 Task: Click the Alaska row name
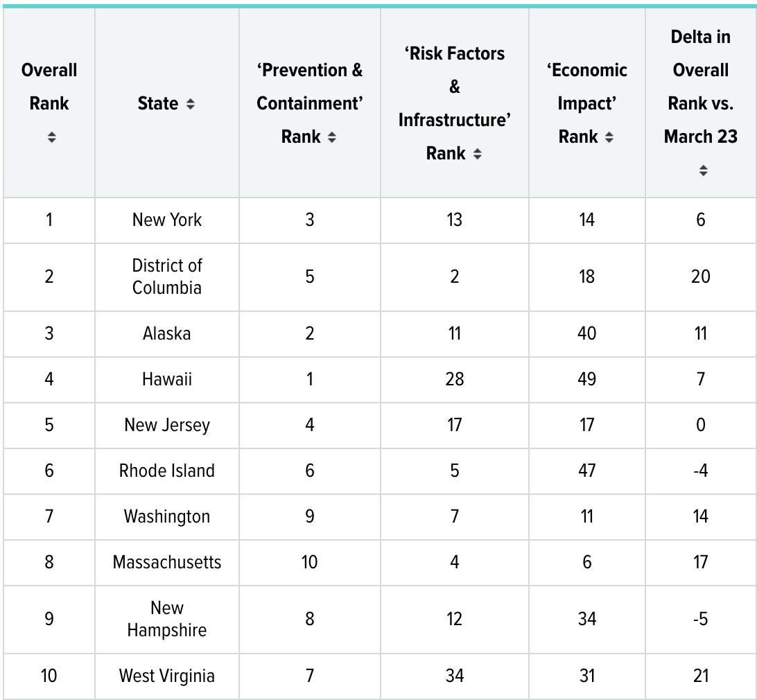167,333
